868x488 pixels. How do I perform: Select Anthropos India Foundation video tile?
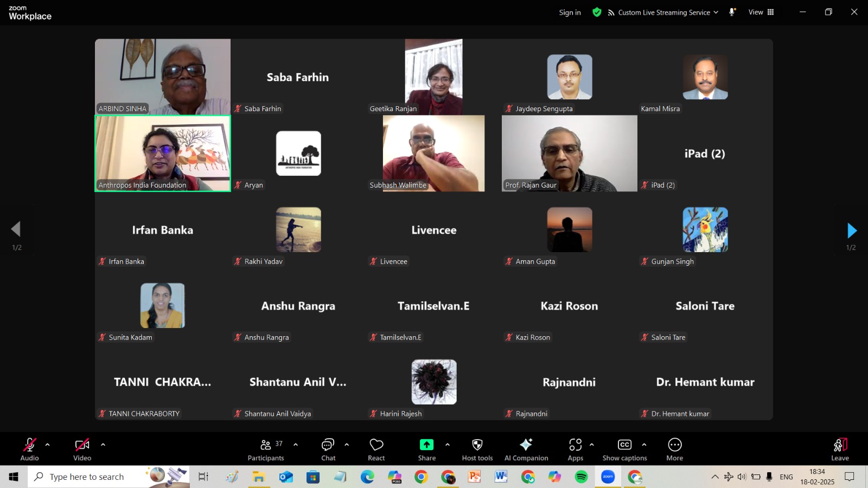[163, 153]
